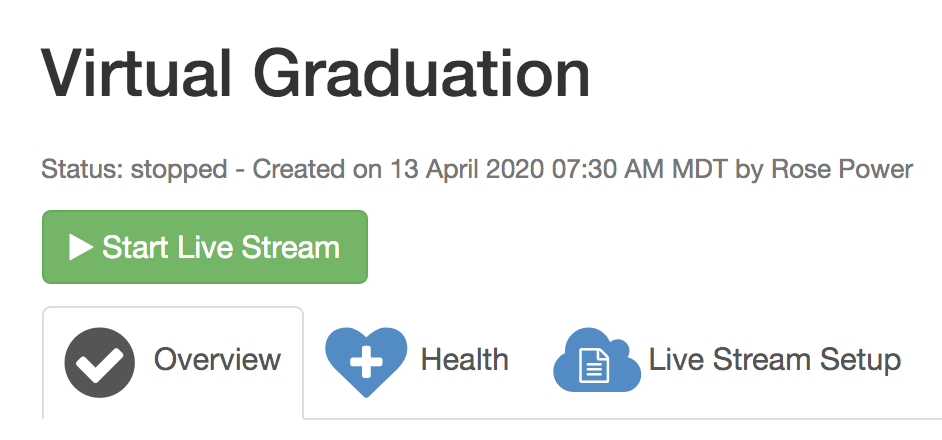
Task: Click the "Created on" text
Action: click(315, 169)
